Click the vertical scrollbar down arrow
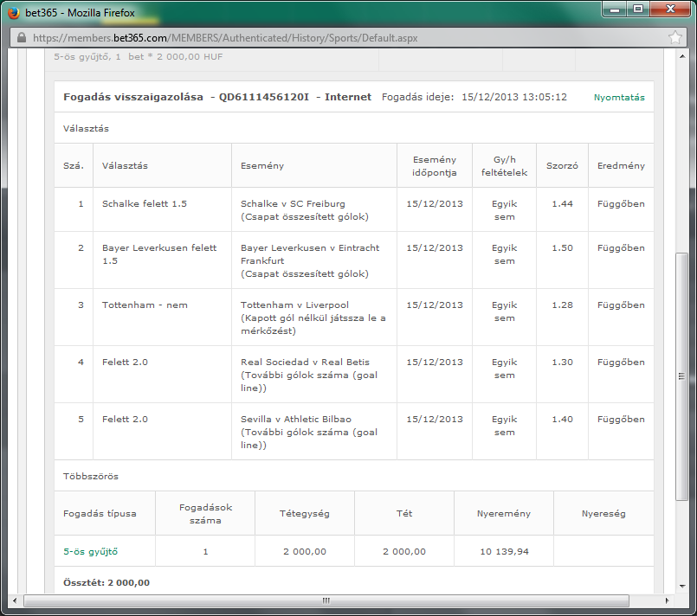This screenshot has width=697, height=616. click(x=682, y=587)
